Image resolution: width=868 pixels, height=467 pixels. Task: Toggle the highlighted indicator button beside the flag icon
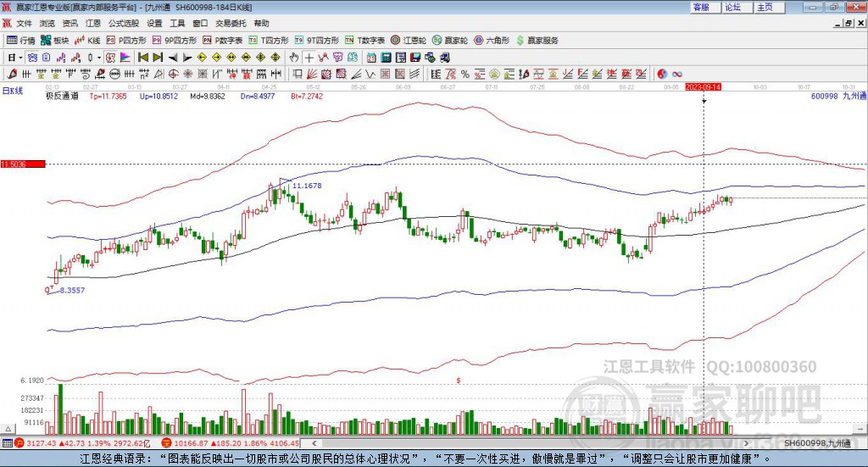point(110,57)
